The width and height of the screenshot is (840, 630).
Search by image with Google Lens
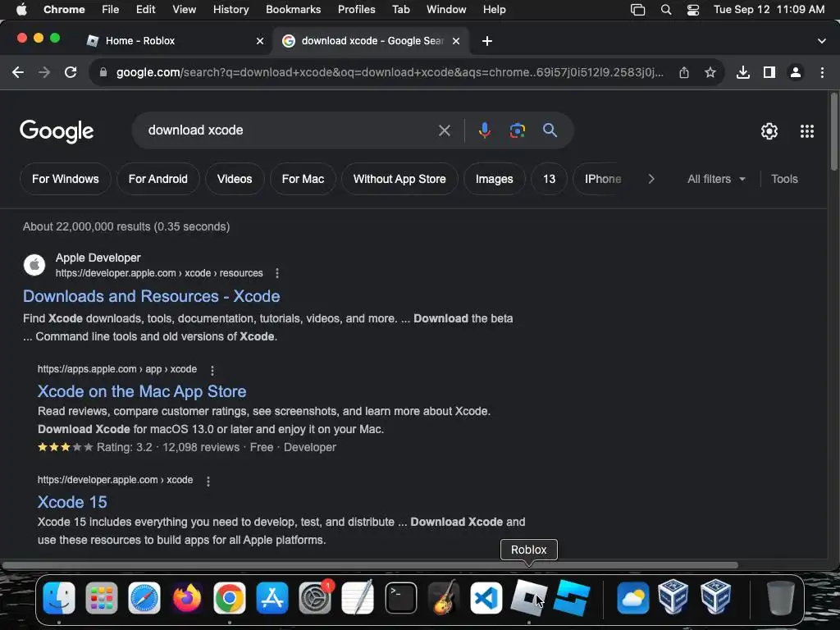point(517,130)
